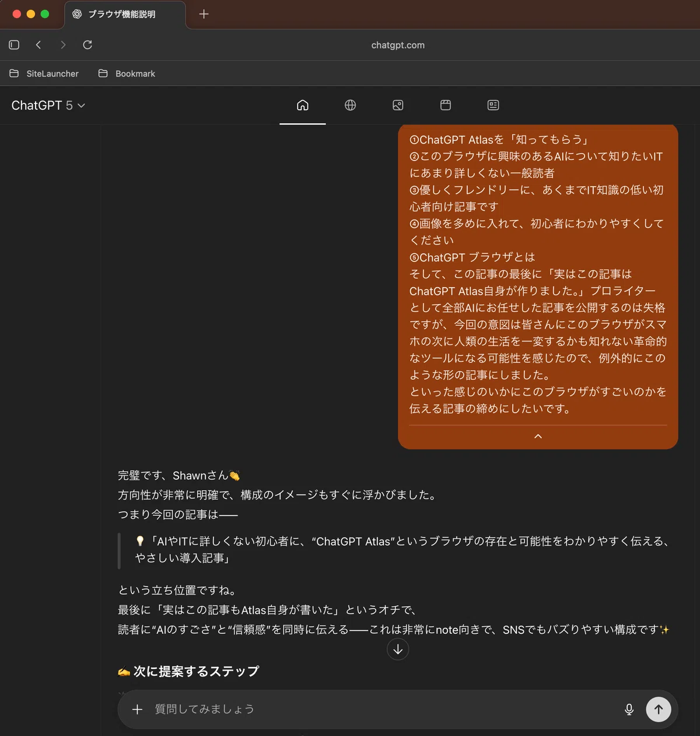Click the line ①ChatGPT Atlasを「知ってもらう」
The width and height of the screenshot is (700, 736).
coord(499,139)
